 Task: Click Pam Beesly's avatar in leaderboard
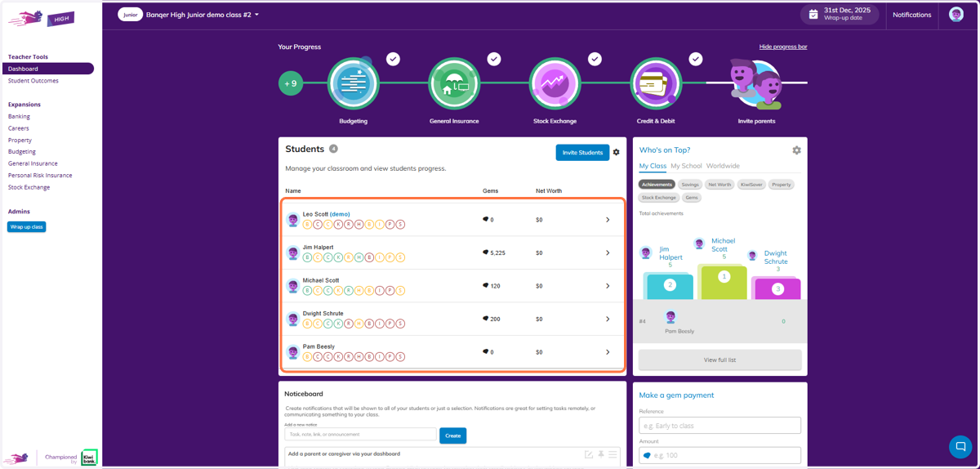click(x=670, y=317)
